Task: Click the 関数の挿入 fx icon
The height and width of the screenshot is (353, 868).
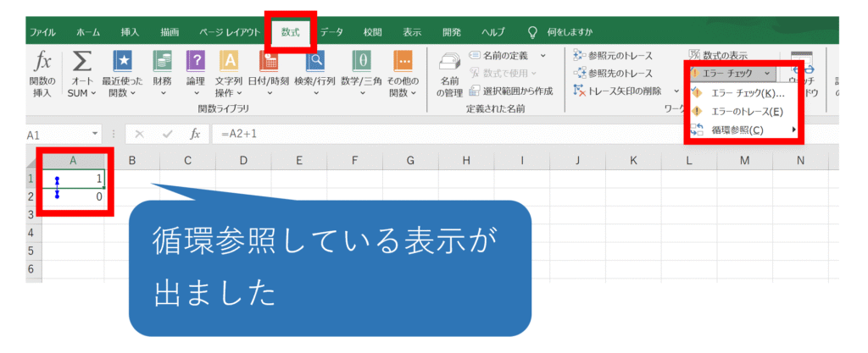Action: click(x=42, y=63)
